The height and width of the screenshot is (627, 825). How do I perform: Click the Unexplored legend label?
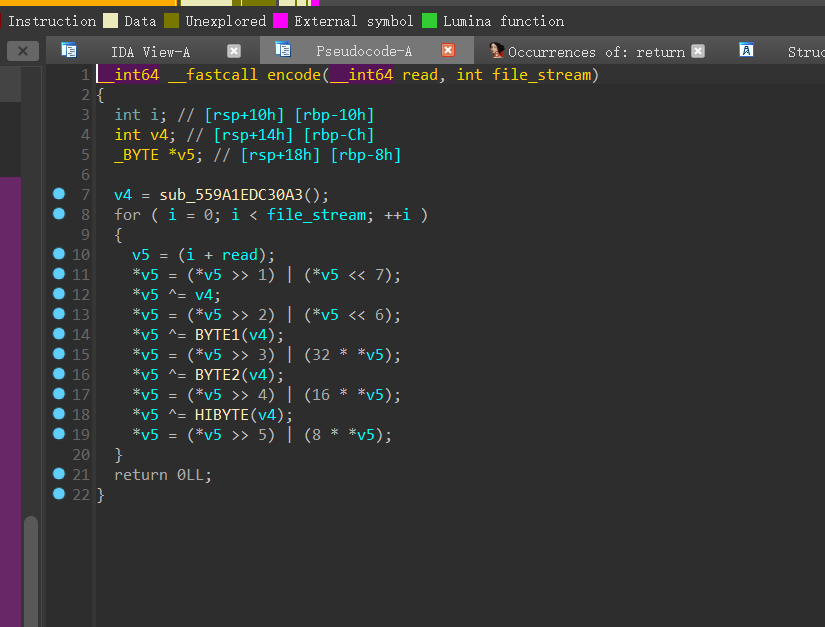pos(225,21)
